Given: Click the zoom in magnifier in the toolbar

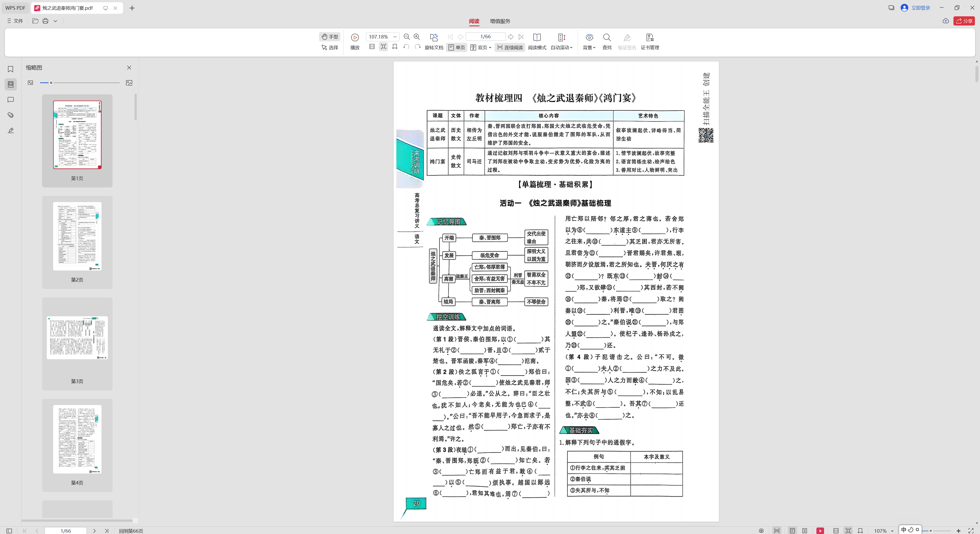Looking at the screenshot, I should (x=416, y=37).
